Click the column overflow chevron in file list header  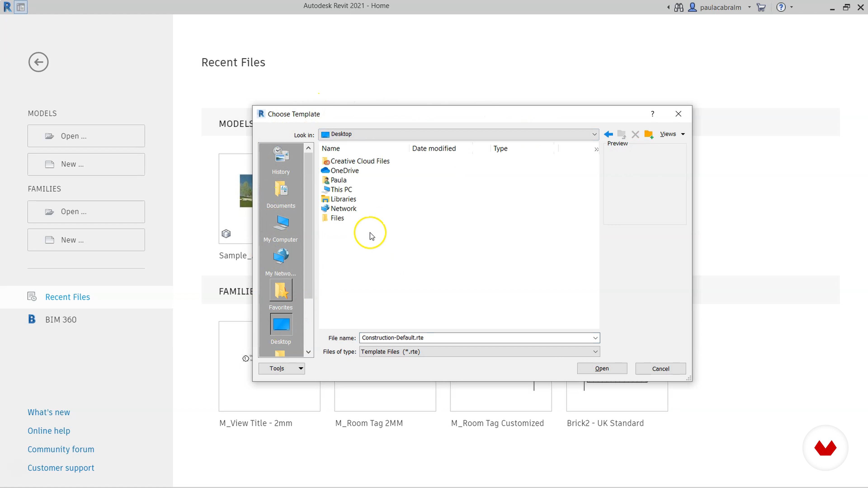tap(596, 149)
